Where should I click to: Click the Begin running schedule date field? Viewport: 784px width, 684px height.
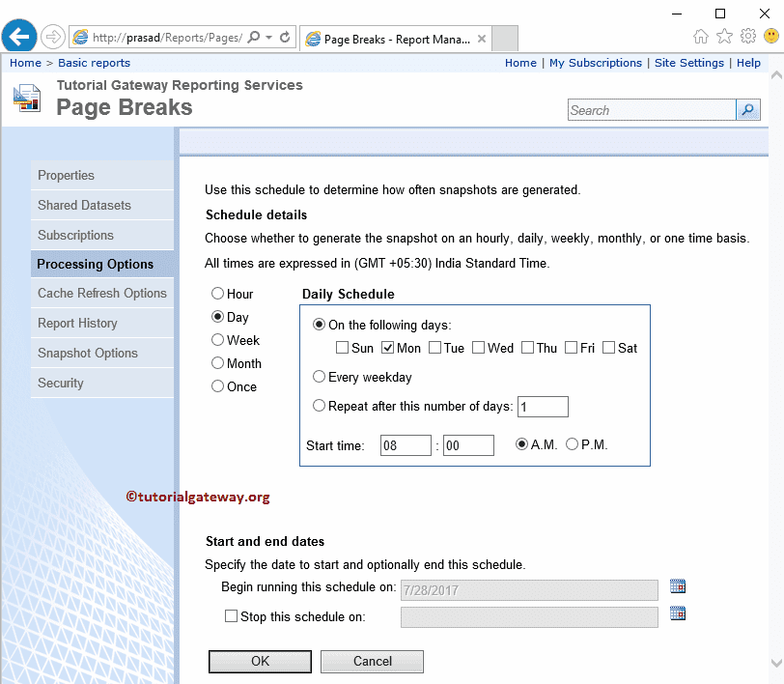(529, 590)
